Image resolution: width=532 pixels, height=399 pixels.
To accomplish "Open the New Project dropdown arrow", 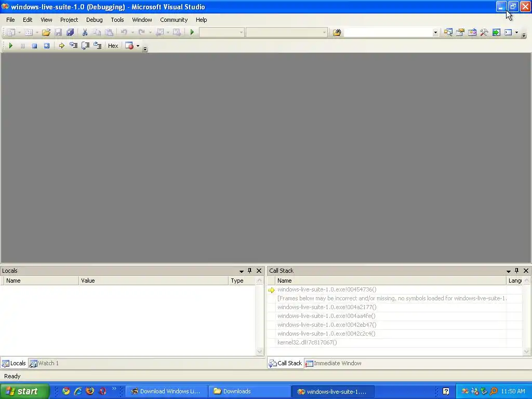I will click(x=19, y=32).
